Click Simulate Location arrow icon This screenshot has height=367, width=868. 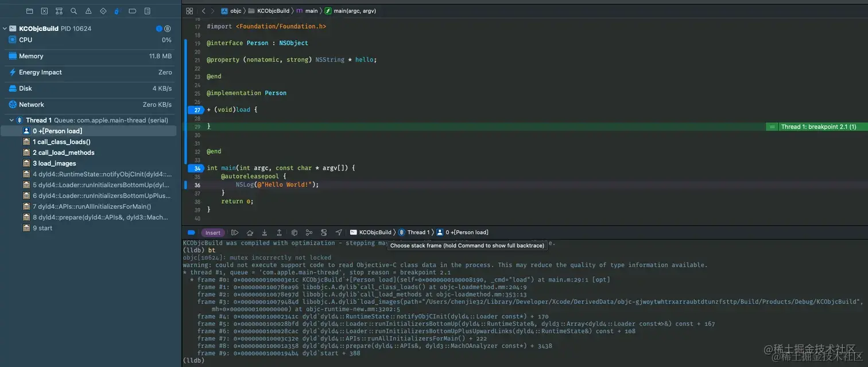click(339, 232)
